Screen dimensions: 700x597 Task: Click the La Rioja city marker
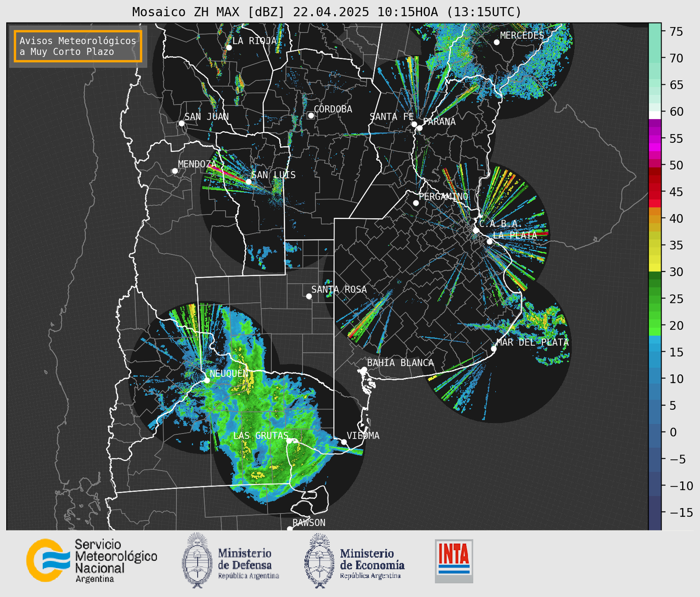pyautogui.click(x=229, y=48)
